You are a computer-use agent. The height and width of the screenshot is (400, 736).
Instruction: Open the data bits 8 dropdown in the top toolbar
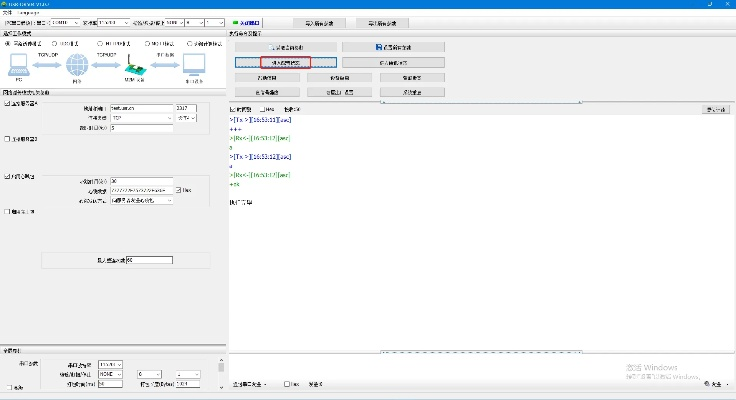[194, 23]
